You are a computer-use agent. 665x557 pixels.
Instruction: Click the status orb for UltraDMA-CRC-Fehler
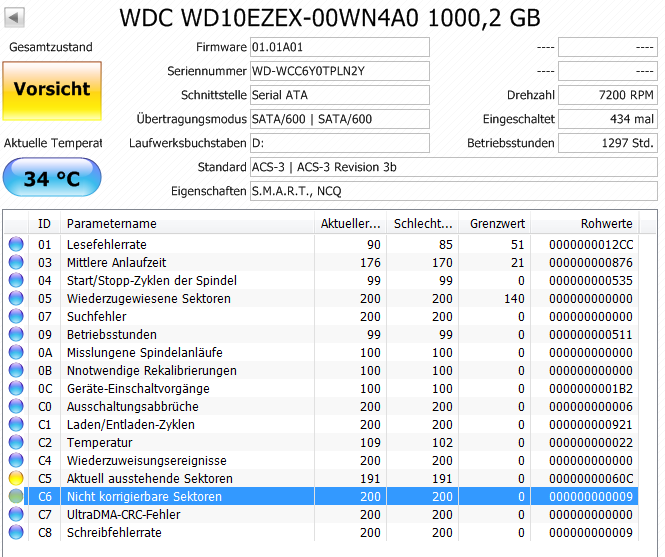(x=16, y=514)
